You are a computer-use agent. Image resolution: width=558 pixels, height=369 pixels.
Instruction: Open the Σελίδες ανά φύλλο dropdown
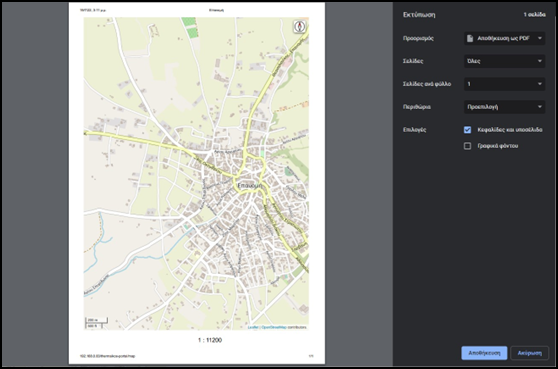(x=504, y=84)
